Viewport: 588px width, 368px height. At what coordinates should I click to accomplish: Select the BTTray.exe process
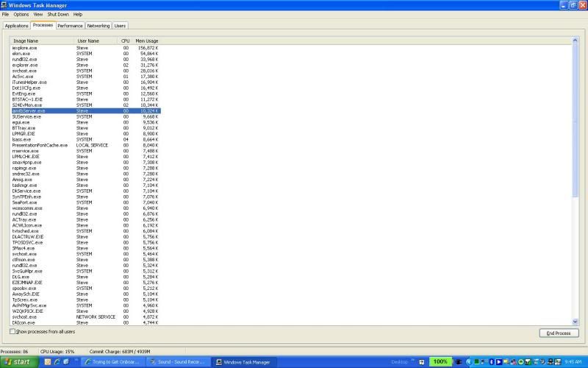tap(86, 128)
